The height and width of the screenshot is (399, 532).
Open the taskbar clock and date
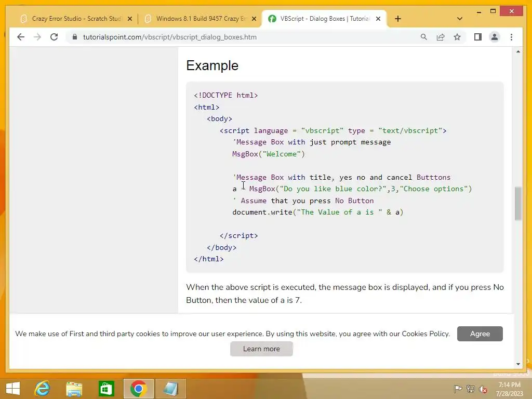(510, 389)
